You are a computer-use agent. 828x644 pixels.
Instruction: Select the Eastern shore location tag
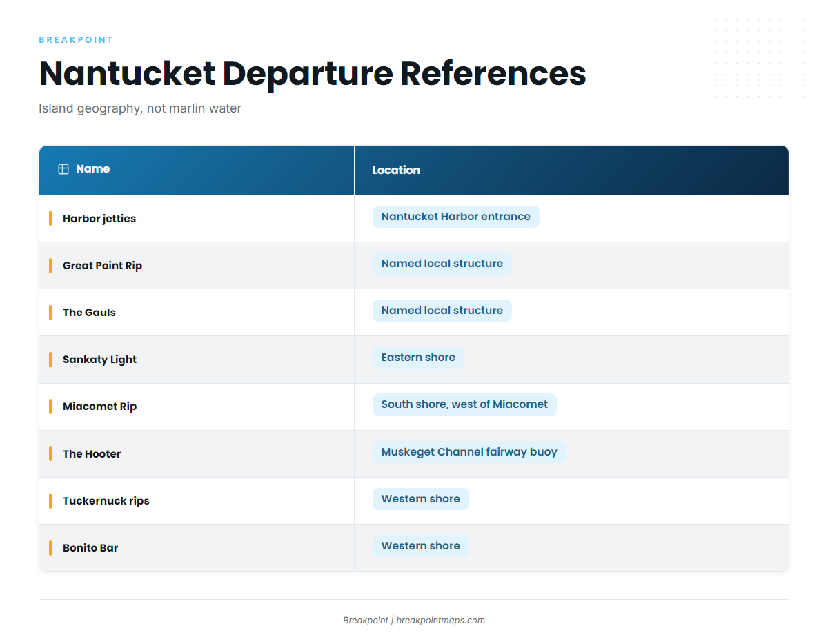click(418, 358)
